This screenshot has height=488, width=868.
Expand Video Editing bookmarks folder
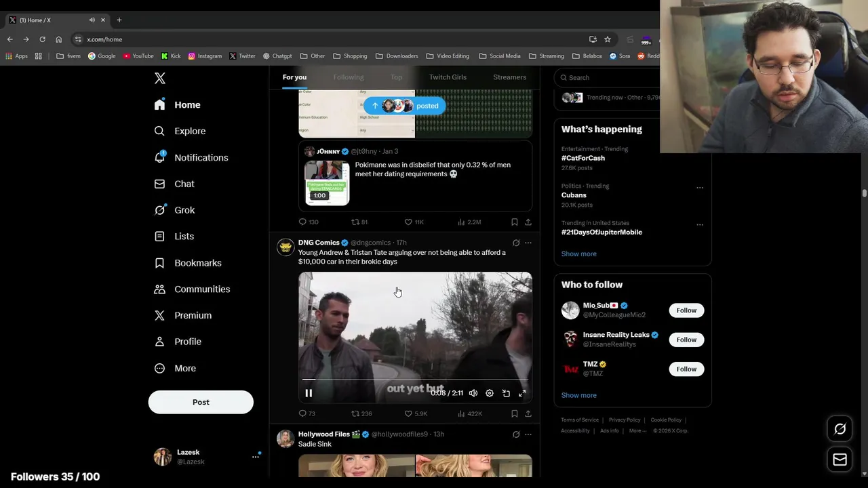tap(448, 56)
